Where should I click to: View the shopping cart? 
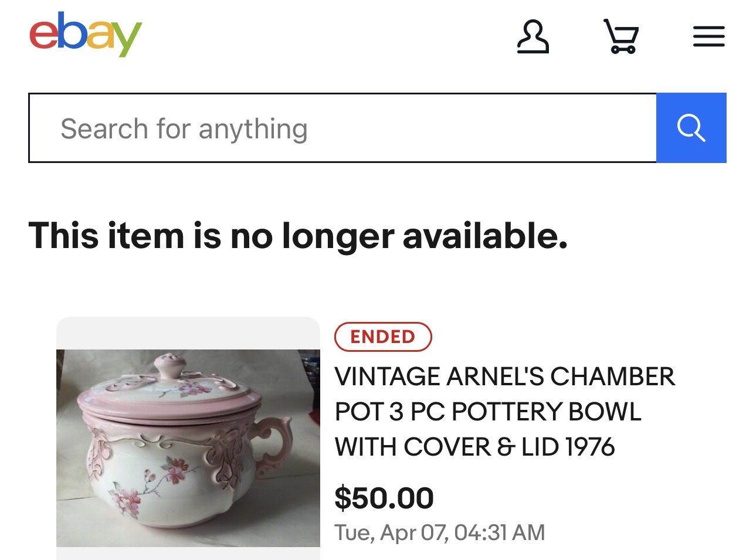[621, 36]
